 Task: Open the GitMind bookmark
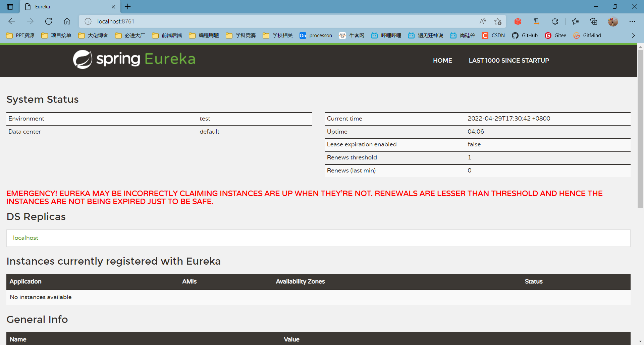coord(587,35)
